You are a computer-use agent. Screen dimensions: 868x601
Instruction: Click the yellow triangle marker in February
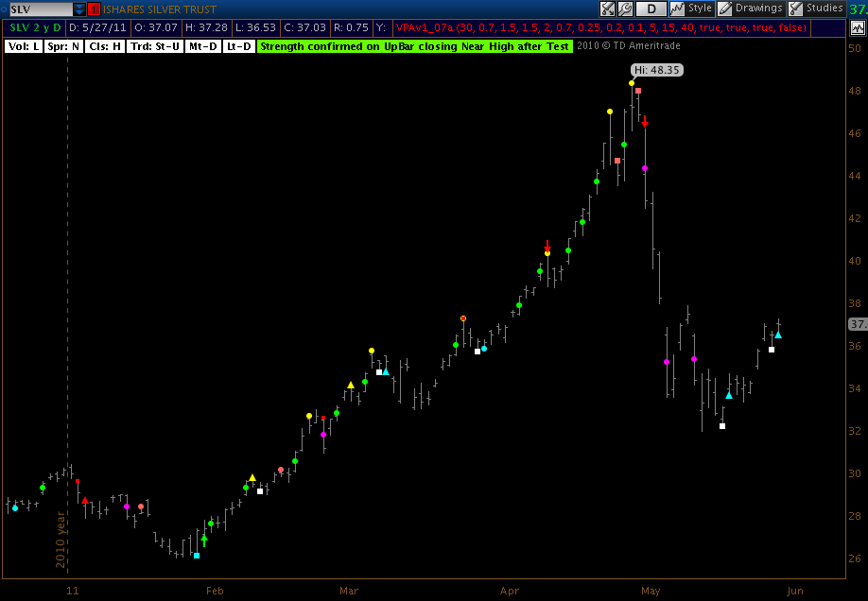(x=252, y=477)
